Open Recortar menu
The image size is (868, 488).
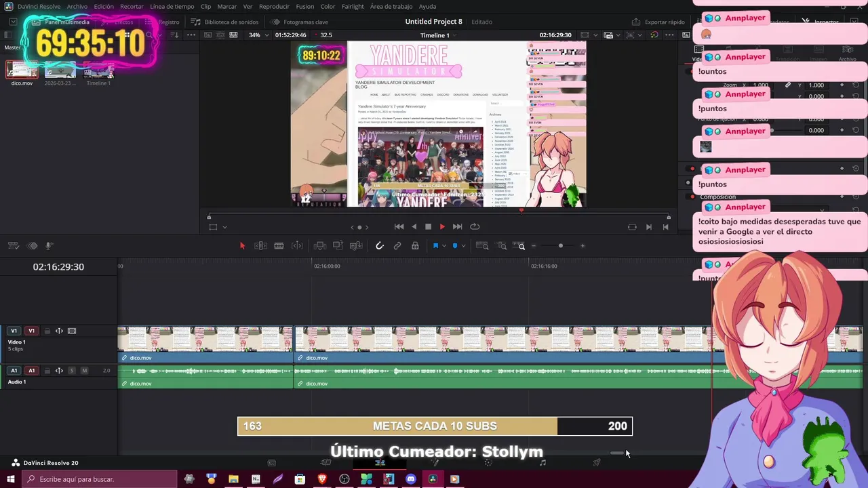pyautogui.click(x=132, y=6)
